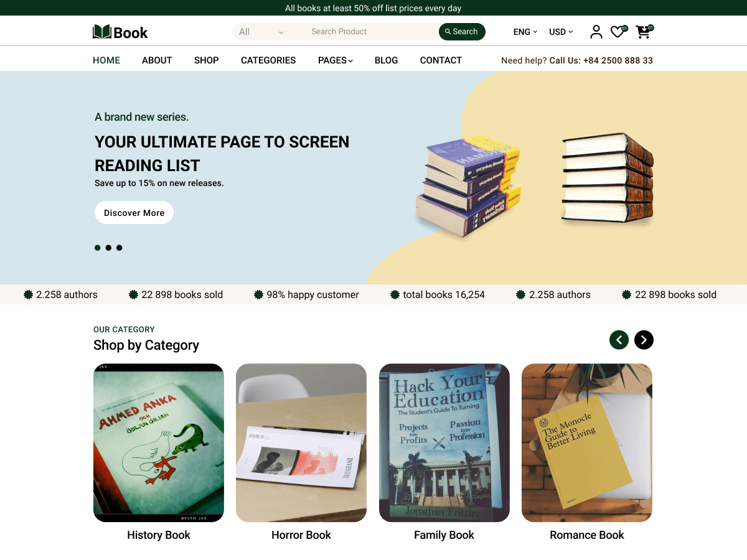Open the PAGES menu

coord(335,60)
